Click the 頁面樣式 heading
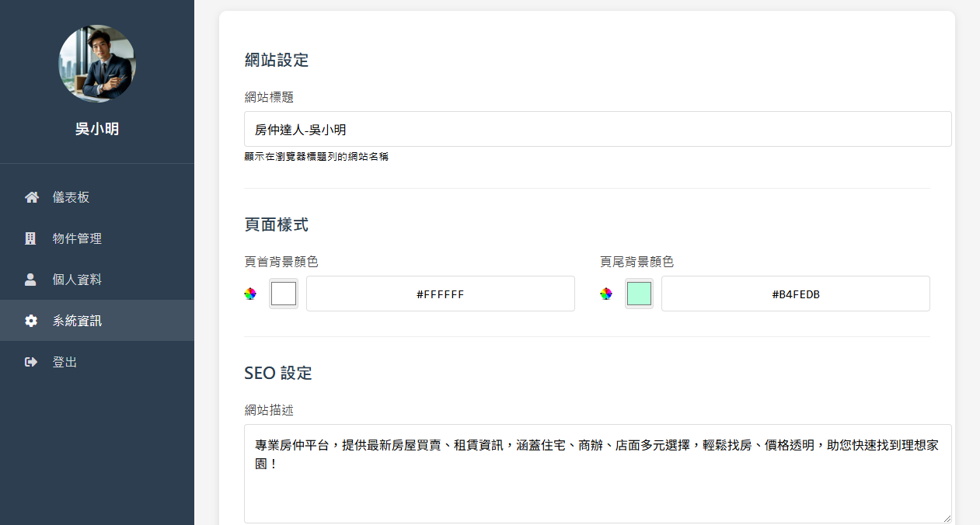The width and height of the screenshot is (980, 525). 277,224
